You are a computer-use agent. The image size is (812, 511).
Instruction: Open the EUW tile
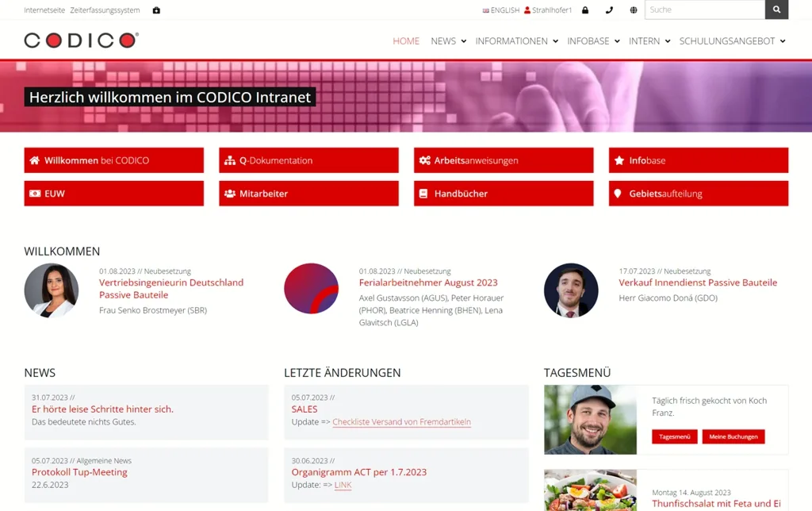(114, 194)
